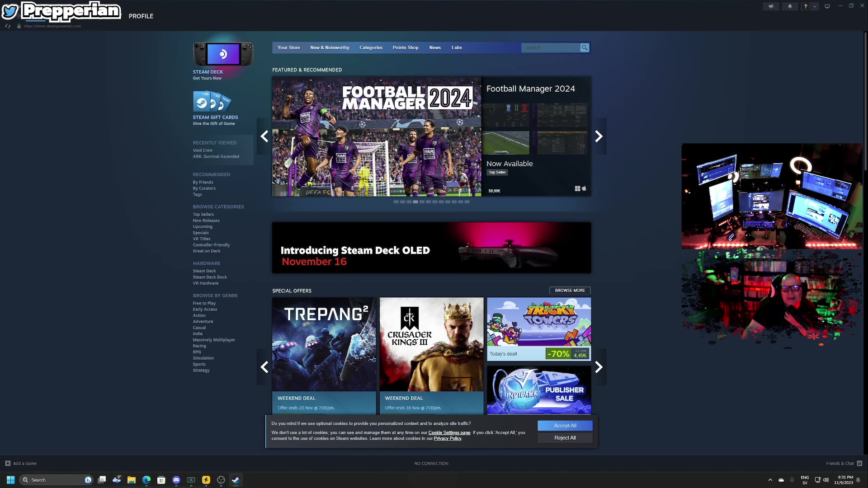Viewport: 868px width, 488px height.
Task: Enter Big Picture mode via monitor icon
Action: (x=827, y=6)
